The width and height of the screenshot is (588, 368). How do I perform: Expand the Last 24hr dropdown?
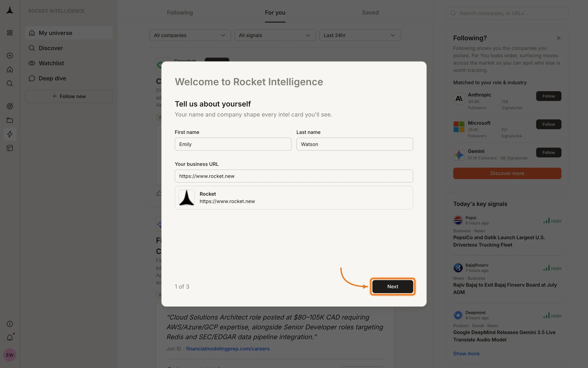(360, 35)
